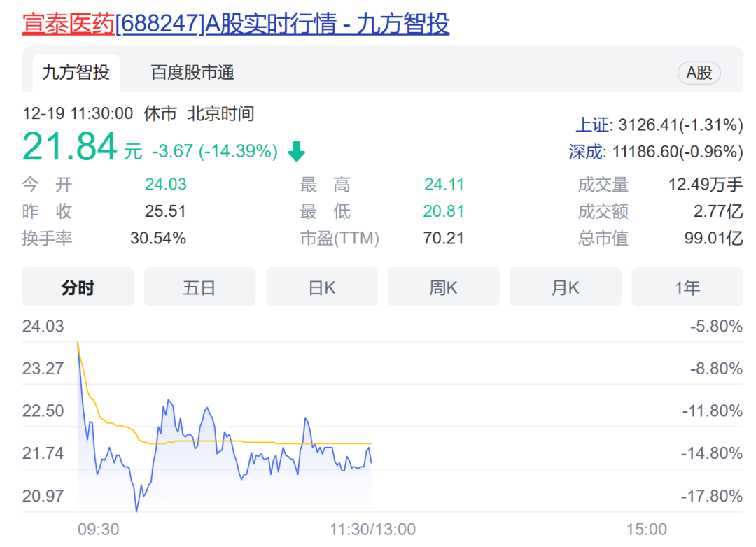Click the -8.80% axis label

pos(716,369)
